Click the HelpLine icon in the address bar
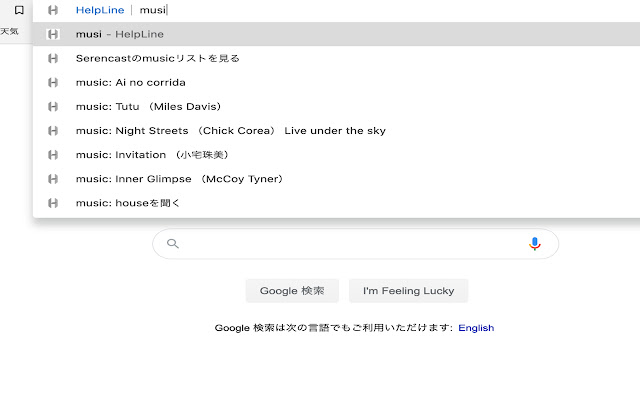Screen dimensions: 640x400 pos(53,10)
